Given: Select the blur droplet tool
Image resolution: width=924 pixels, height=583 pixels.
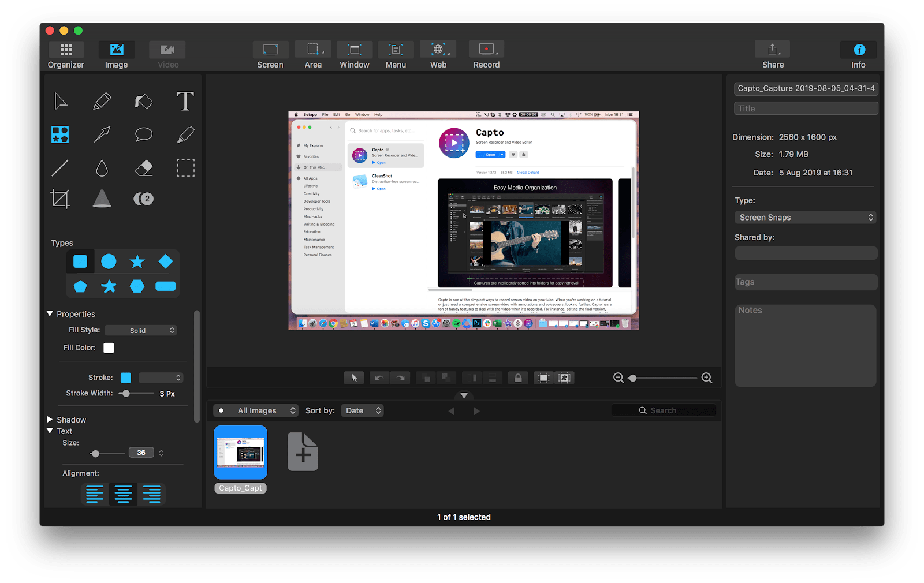Looking at the screenshot, I should (x=102, y=168).
